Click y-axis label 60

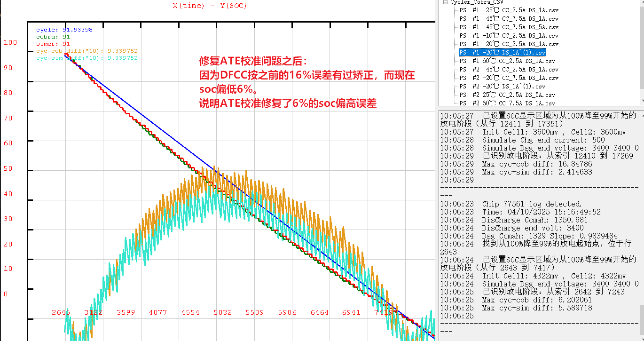click(8, 143)
